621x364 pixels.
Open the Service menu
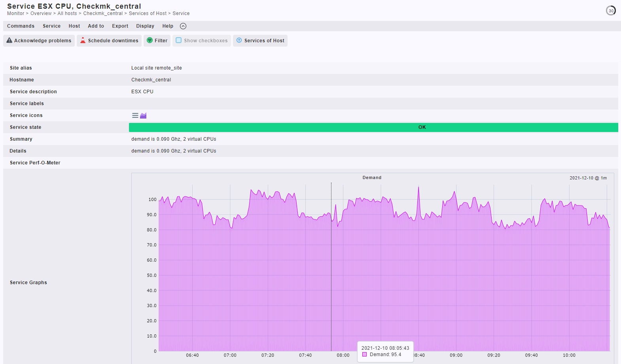52,26
